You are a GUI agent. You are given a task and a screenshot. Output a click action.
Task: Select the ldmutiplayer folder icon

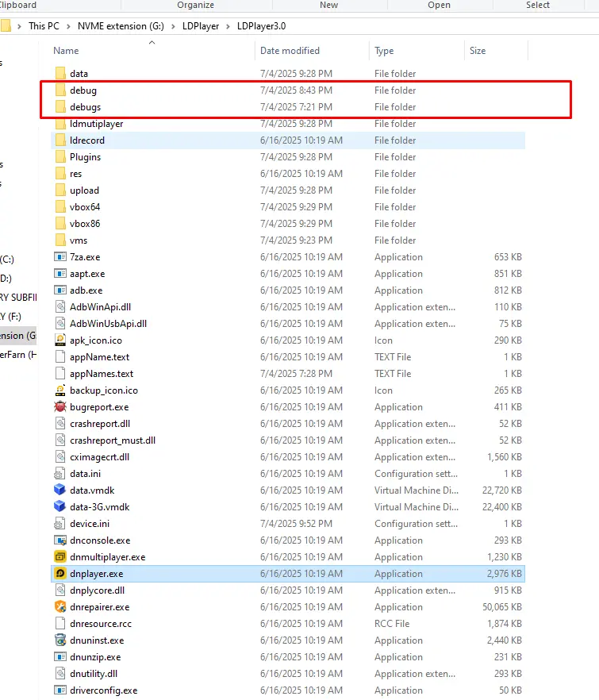[60, 124]
